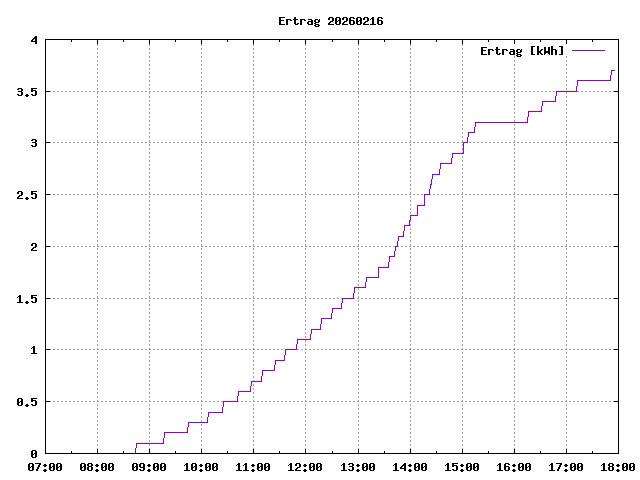
Task: Click the 17:00 time label
Action: point(565,467)
